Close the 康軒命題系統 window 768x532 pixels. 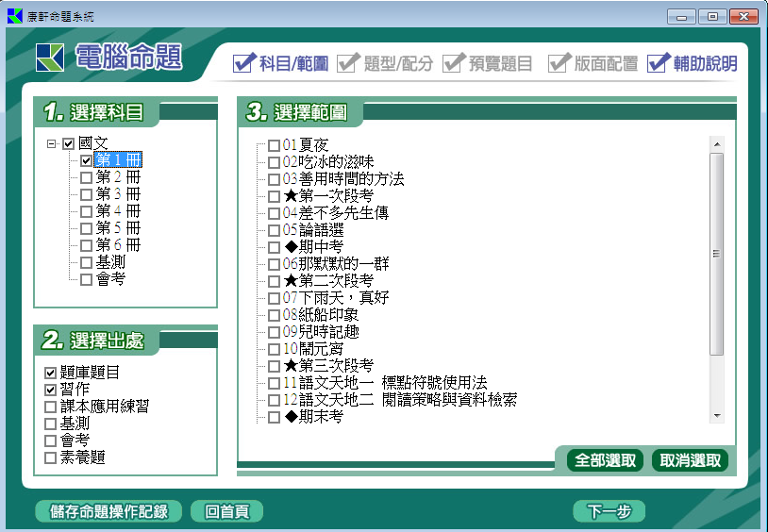[x=743, y=17]
